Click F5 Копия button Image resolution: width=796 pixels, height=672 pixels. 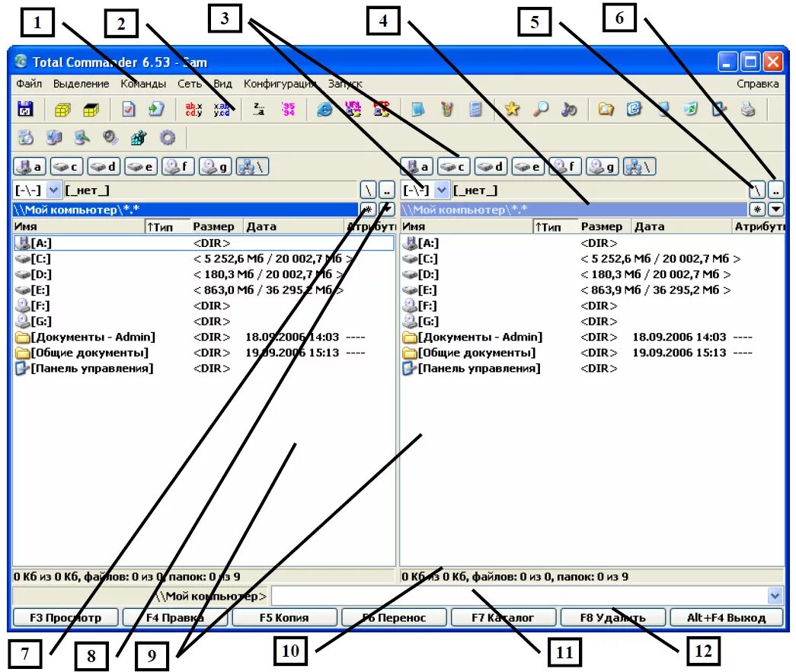[284, 618]
